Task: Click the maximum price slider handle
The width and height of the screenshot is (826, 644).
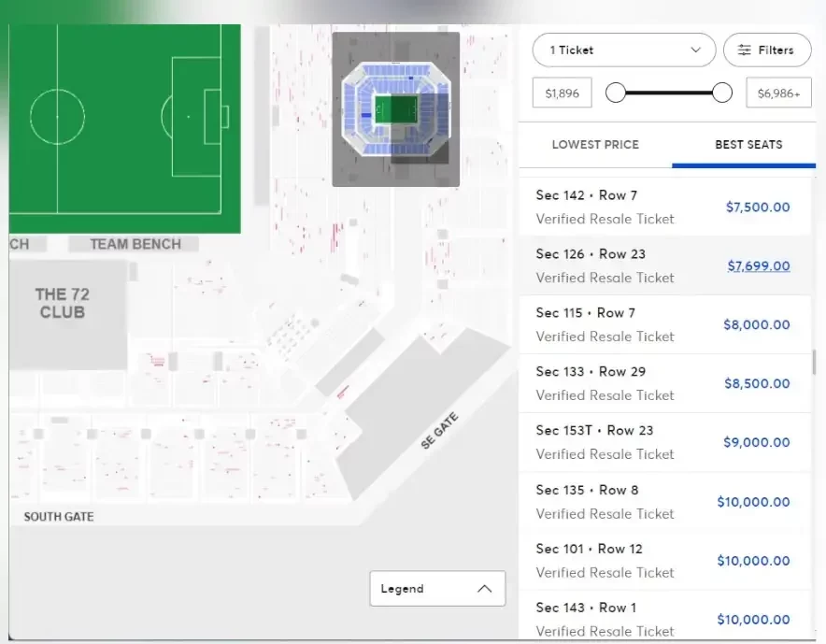Action: coord(721,93)
